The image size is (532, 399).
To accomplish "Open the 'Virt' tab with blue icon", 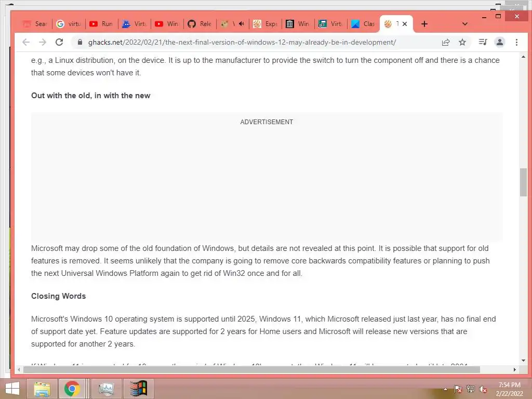I will [x=134, y=24].
